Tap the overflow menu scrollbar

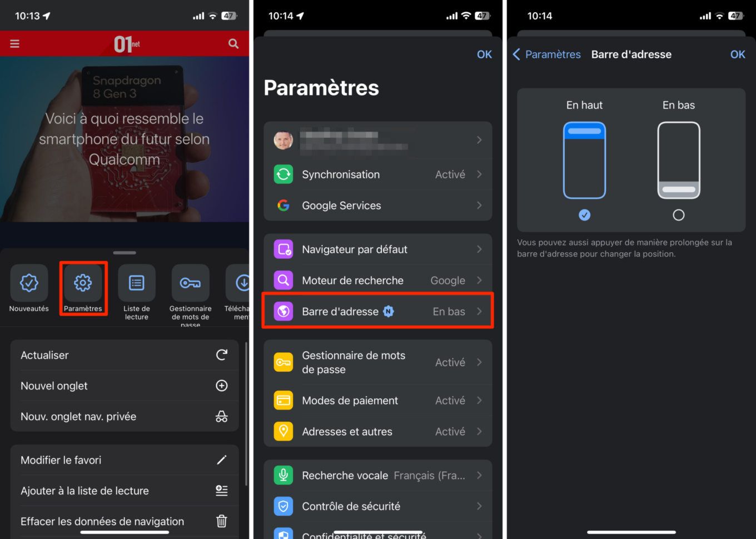tap(246, 414)
